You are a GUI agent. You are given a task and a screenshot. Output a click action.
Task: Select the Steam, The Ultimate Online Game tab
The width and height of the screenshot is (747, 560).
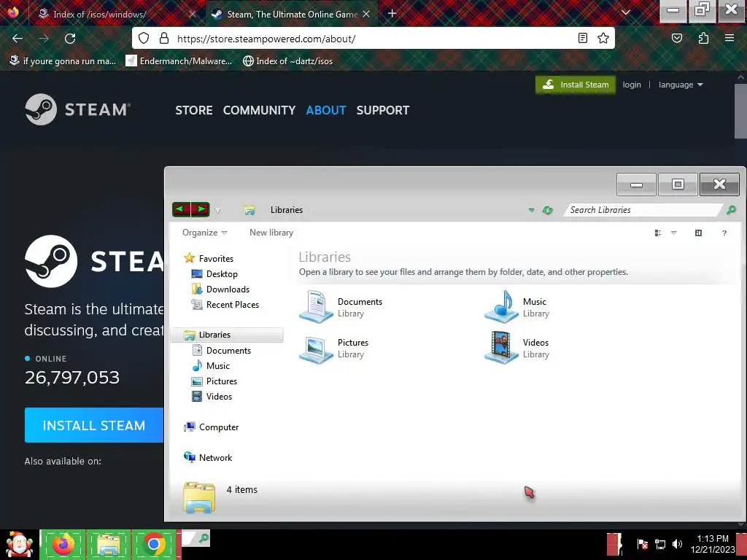coord(292,15)
